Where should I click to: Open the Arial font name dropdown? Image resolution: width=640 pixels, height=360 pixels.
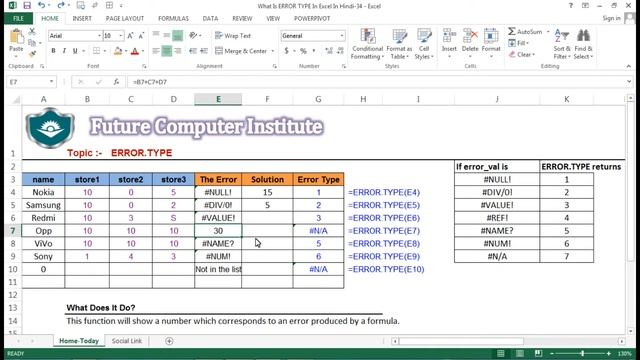(x=99, y=36)
